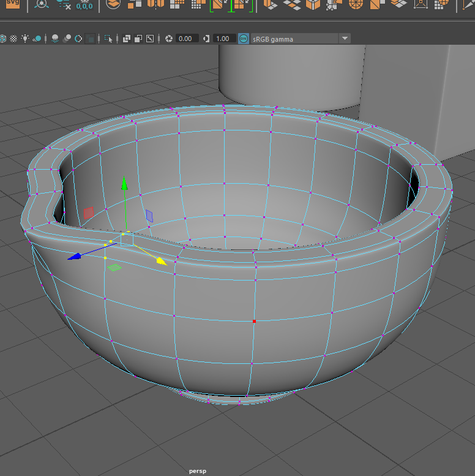The image size is (475, 476).
Task: Click the green Y-axis move arrow
Action: 124,183
